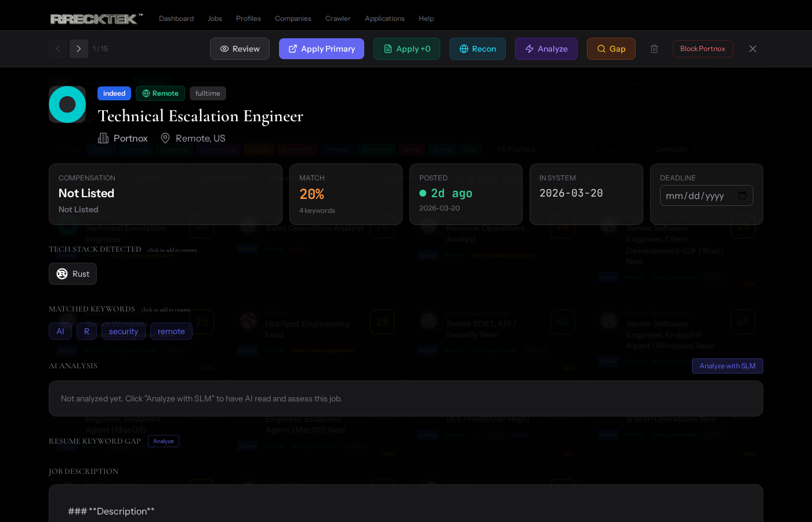Click the Not Listed compensation value
The width and height of the screenshot is (812, 522).
click(86, 193)
